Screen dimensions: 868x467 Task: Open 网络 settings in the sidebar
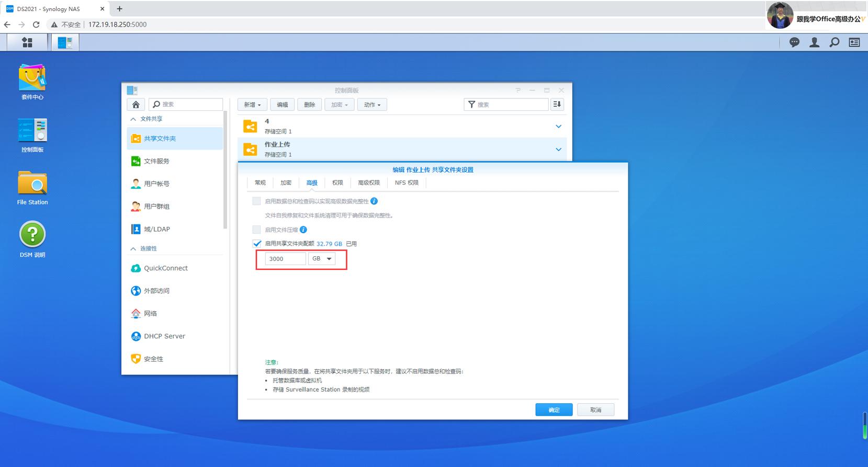coord(175,313)
